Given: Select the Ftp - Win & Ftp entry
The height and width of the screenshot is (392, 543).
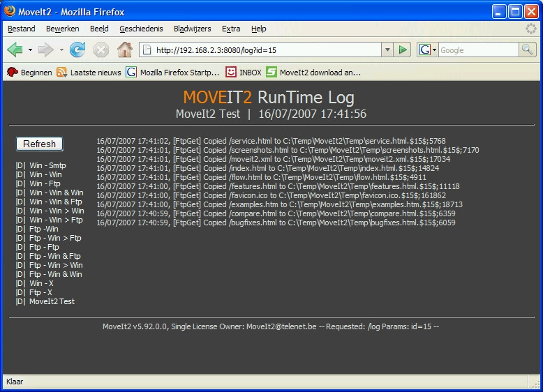Looking at the screenshot, I should [x=54, y=256].
